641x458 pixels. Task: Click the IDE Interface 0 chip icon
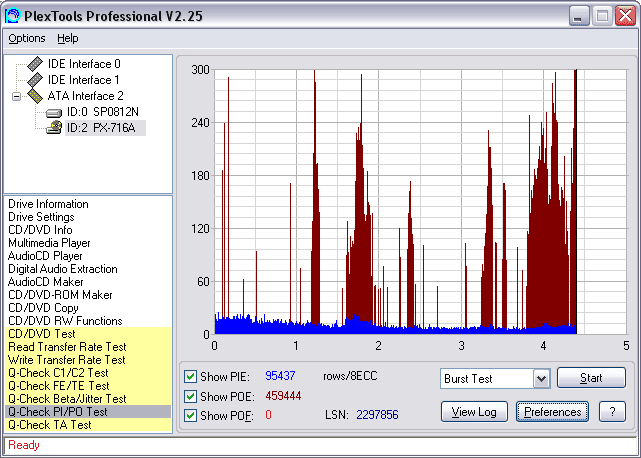[35, 63]
